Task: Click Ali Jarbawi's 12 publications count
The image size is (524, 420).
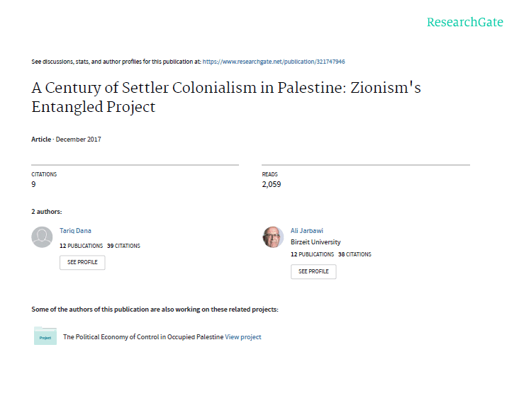Action: (312, 254)
